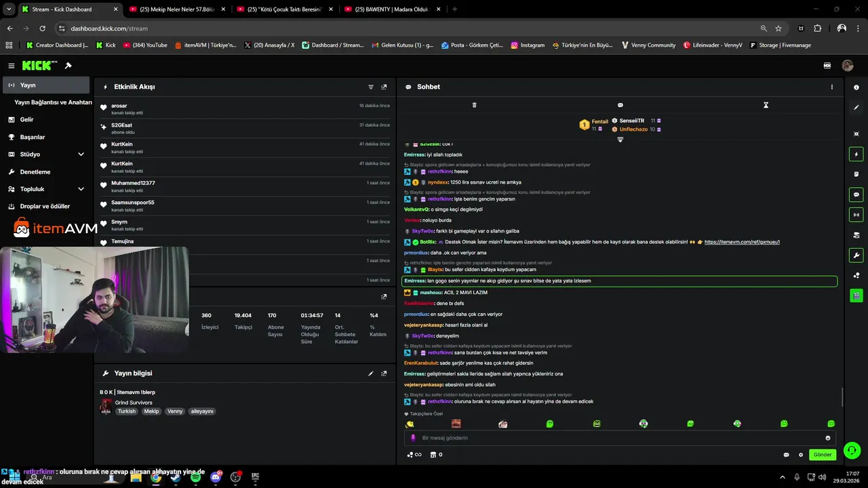
Task: Click Fentail in chat leaderboard
Action: tap(599, 122)
